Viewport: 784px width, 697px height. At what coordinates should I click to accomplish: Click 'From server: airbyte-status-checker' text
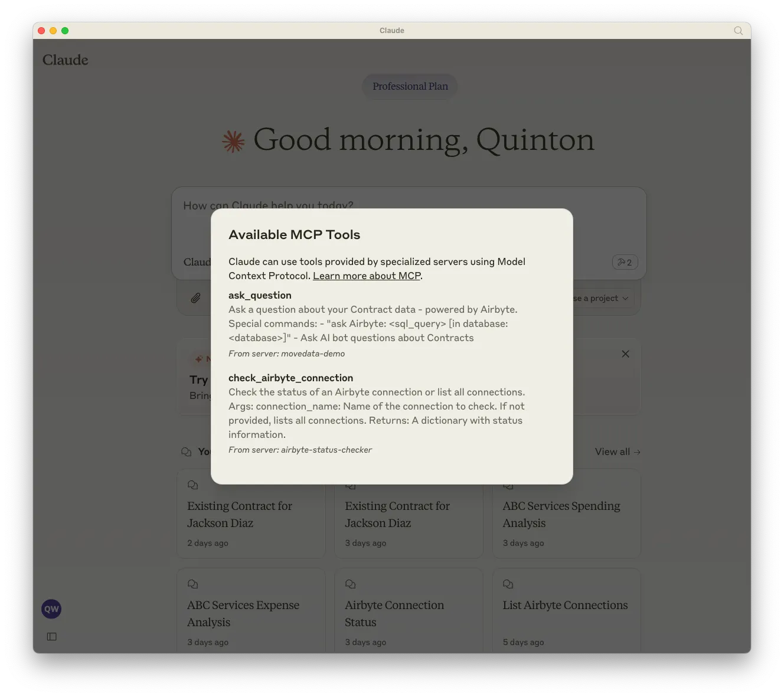click(300, 450)
